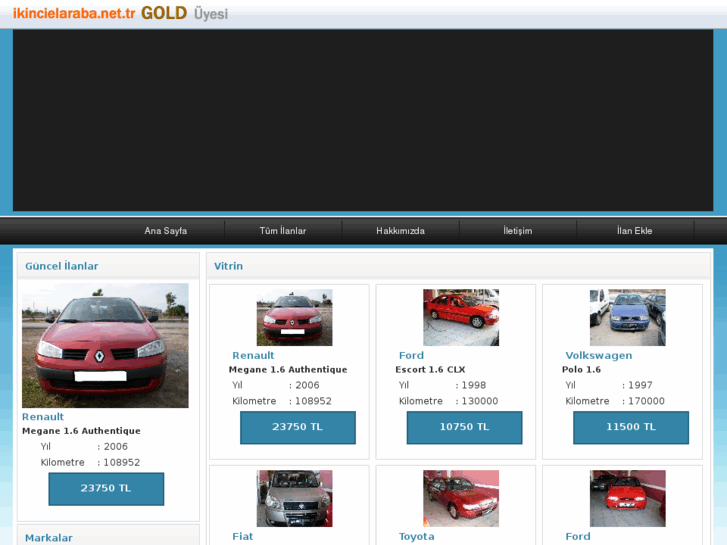Screen dimensions: 727x545
Task: Click the 10750 TL price button
Action: [464, 427]
